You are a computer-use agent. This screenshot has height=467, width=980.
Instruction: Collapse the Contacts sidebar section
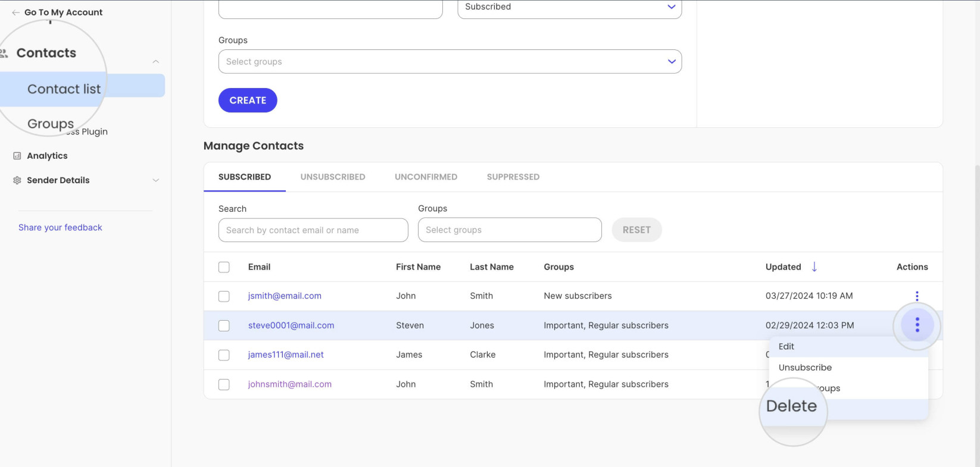[x=155, y=61]
